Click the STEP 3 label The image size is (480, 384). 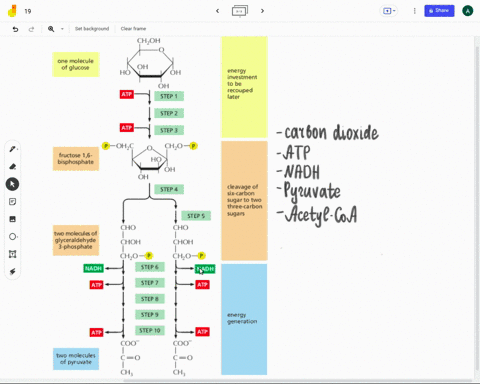[x=169, y=130]
